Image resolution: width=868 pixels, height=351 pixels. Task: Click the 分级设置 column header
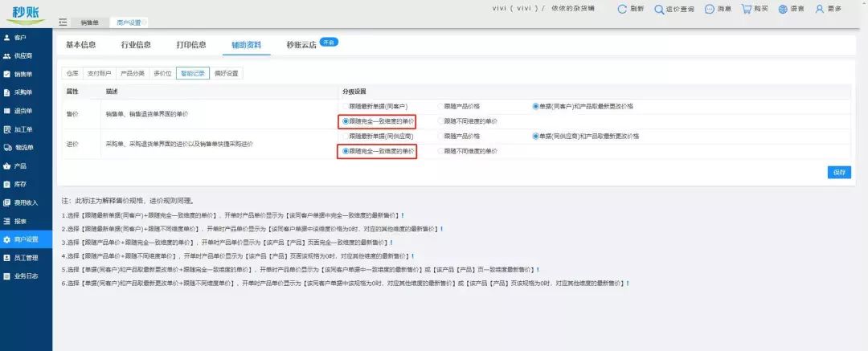(354, 92)
